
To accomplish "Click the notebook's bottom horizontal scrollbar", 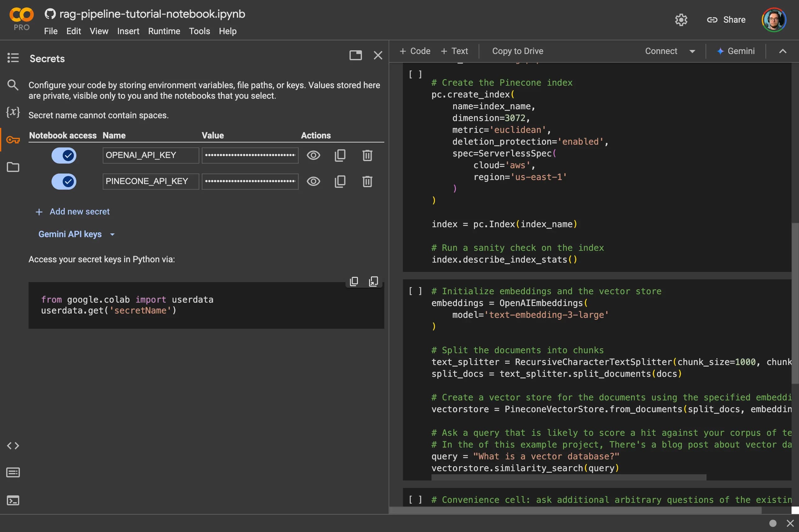I will pyautogui.click(x=576, y=510).
